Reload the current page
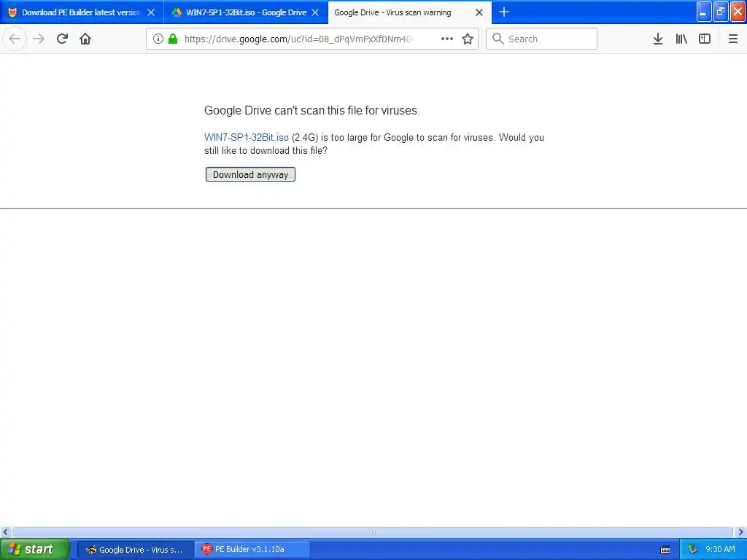Viewport: 747px width, 560px height. [x=62, y=39]
